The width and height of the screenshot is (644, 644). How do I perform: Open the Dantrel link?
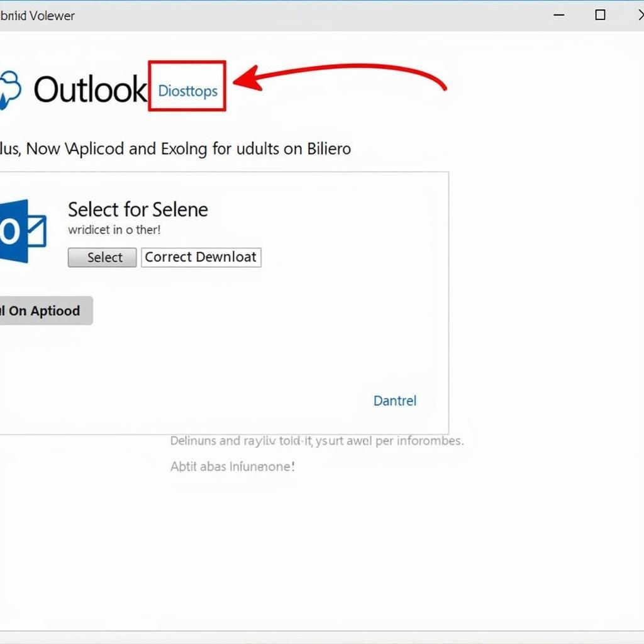point(395,401)
